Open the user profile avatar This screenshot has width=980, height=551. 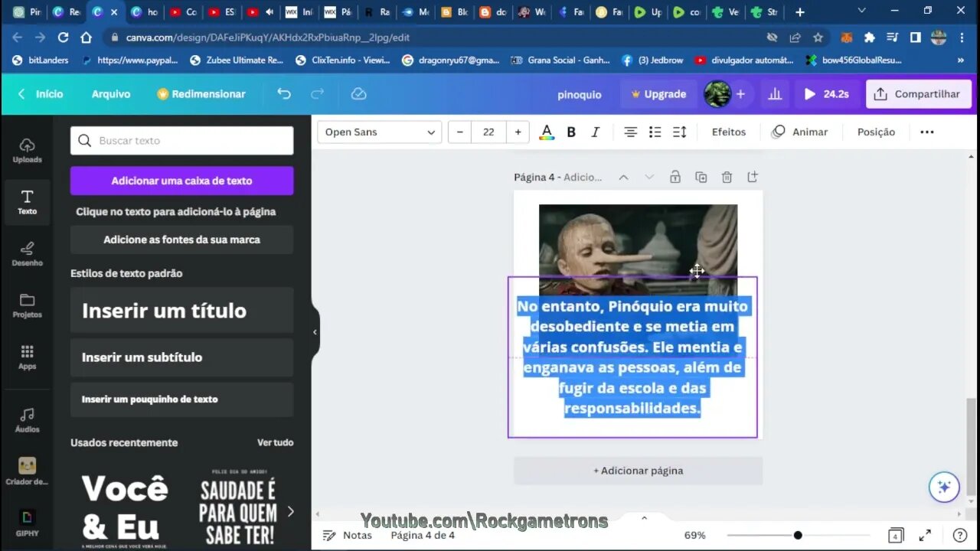coord(717,94)
